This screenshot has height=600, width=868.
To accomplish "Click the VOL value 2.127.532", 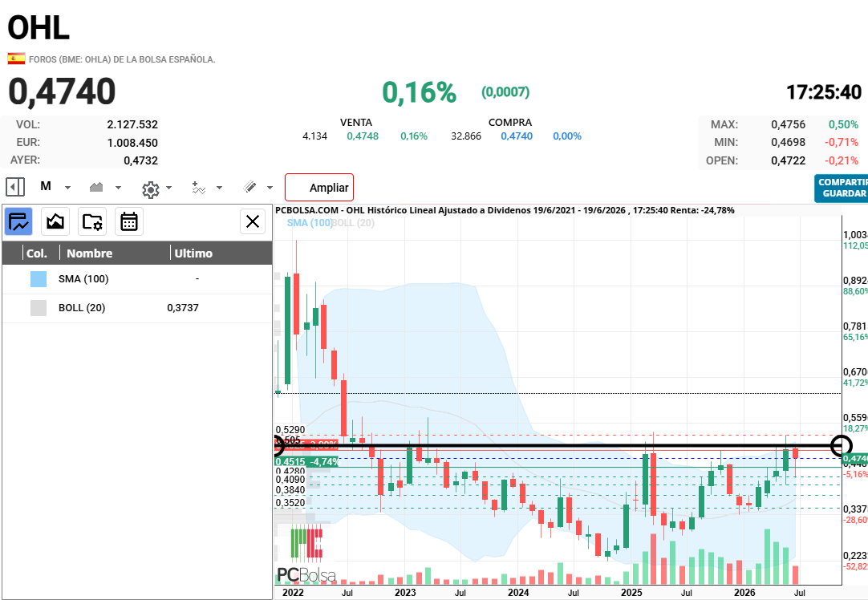I will click(x=132, y=124).
